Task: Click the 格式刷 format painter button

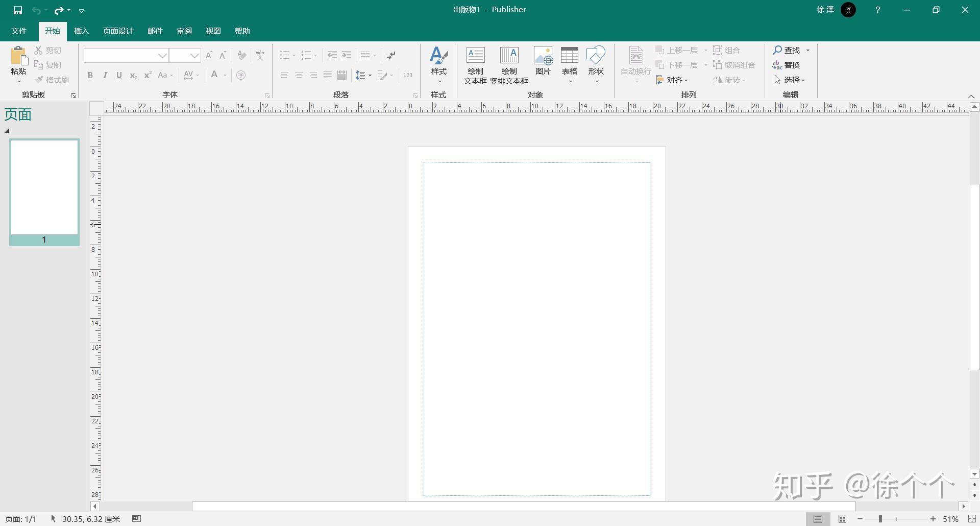Action: pyautogui.click(x=52, y=80)
